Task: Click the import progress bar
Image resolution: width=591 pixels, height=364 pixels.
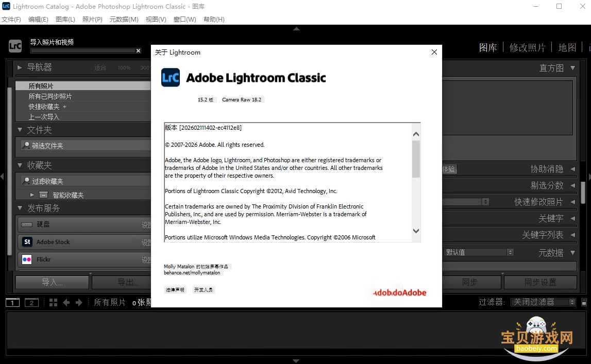Action: tap(83, 51)
